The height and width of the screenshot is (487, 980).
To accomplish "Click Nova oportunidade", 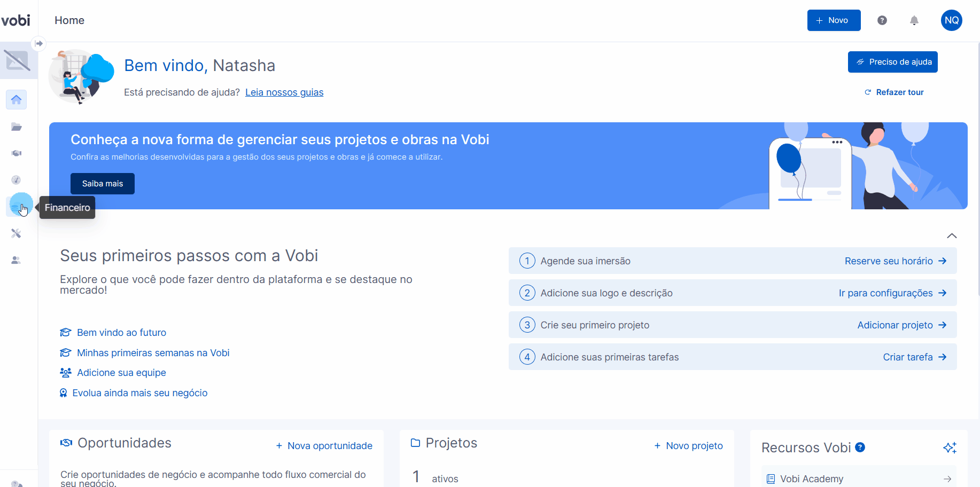I will pyautogui.click(x=324, y=446).
